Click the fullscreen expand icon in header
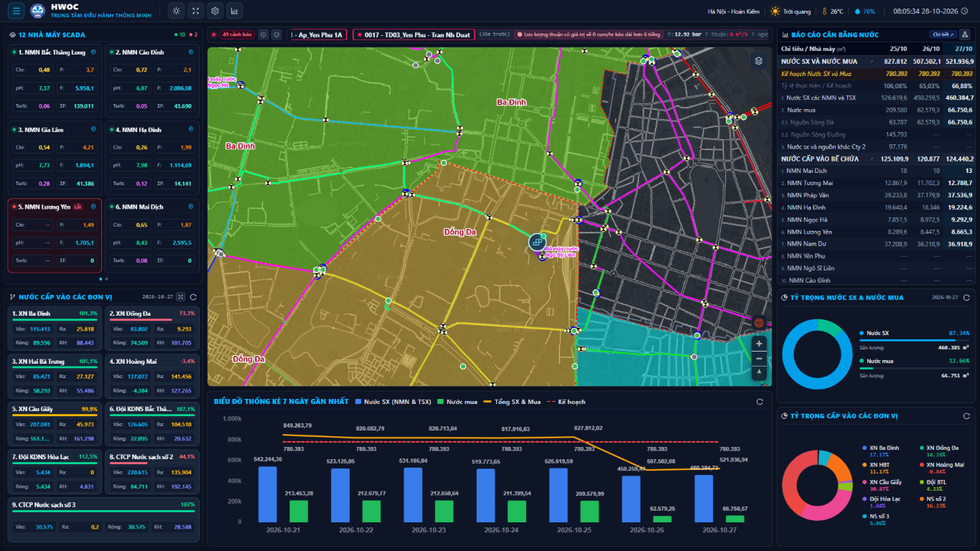Image resolution: width=980 pixels, height=551 pixels. point(195,11)
